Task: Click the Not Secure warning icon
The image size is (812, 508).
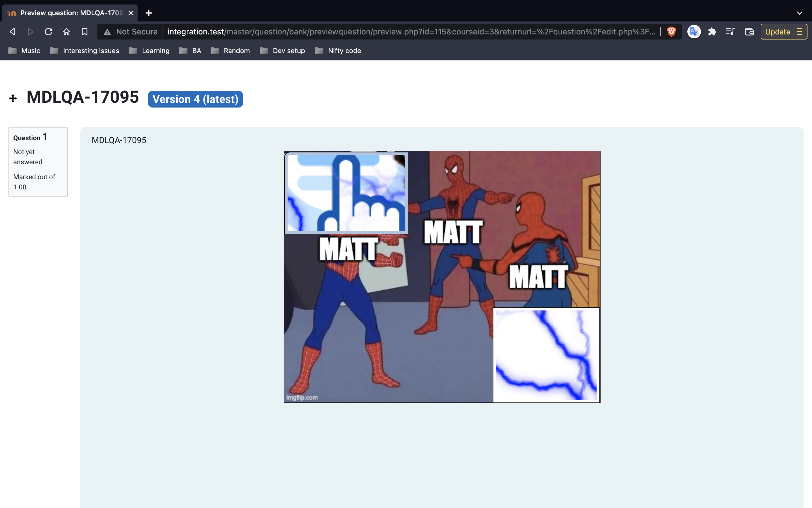Action: pos(107,32)
